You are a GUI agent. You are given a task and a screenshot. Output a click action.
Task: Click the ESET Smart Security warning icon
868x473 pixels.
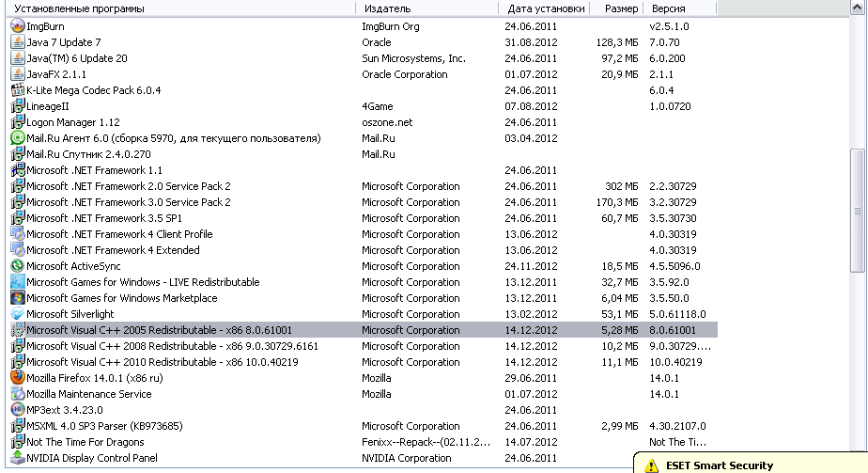(650, 465)
